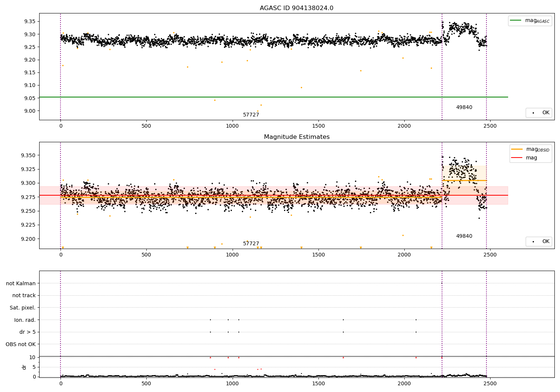Click the 1500 x-tick of the bottom plot
Image resolution: width=560 pixels, height=392 pixels.
coord(318,384)
